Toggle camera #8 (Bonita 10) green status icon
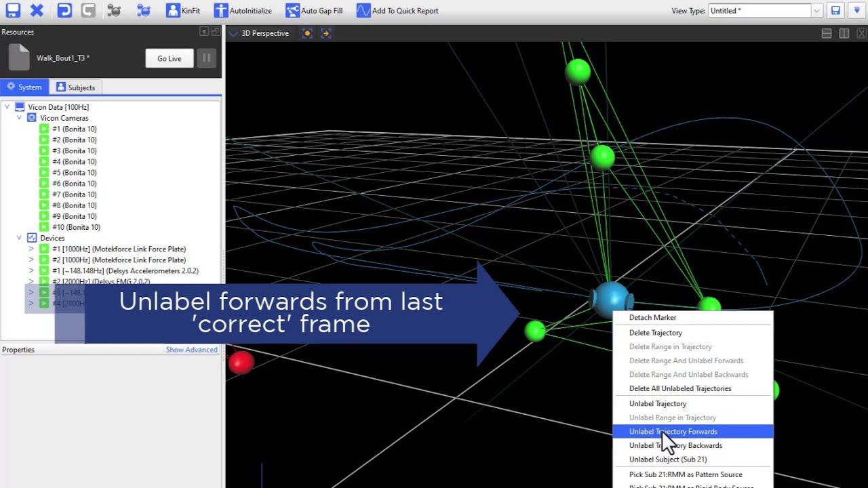The image size is (868, 488). click(44, 205)
